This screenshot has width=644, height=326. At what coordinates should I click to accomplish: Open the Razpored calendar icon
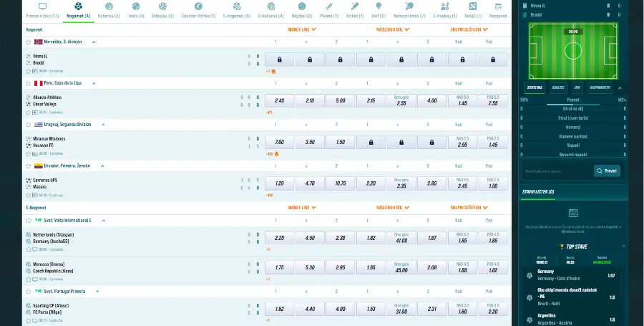click(498, 6)
